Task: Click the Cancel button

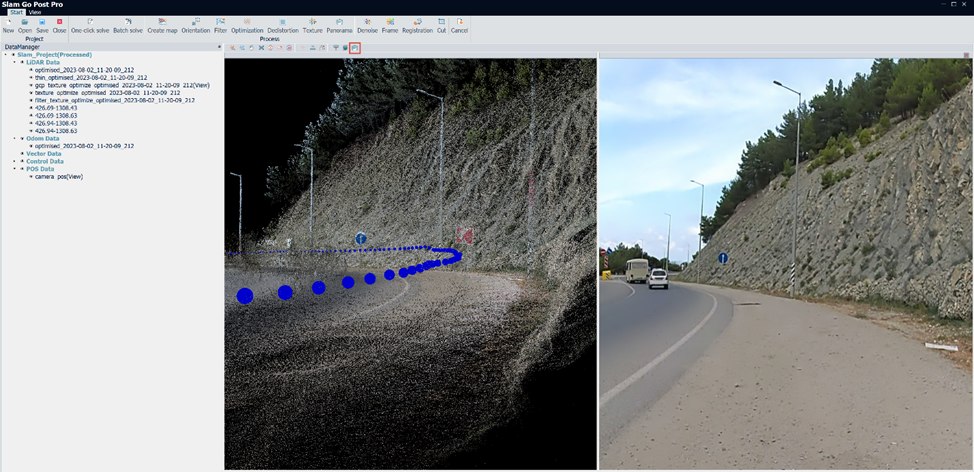Action: click(x=459, y=25)
